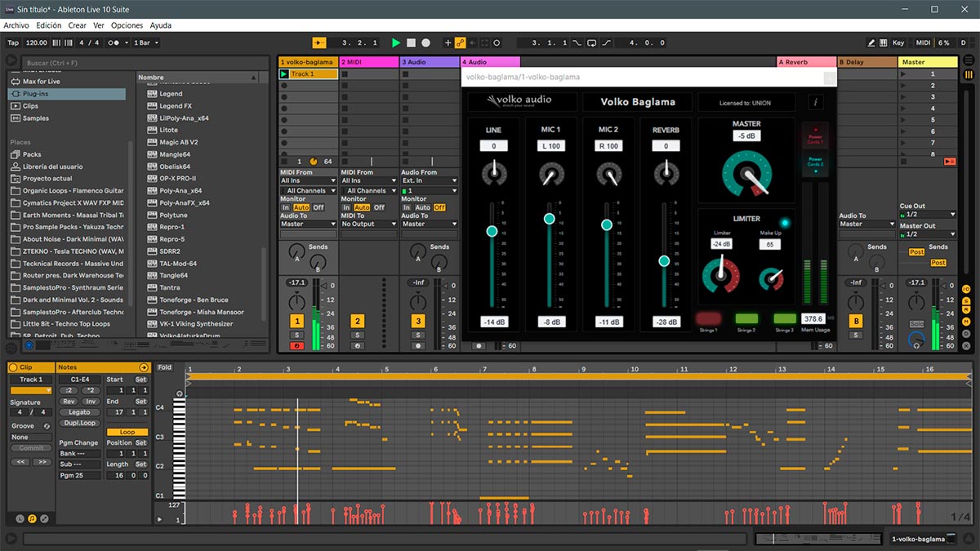Open the quantization 1 Bar dropdown
Screen dimensions: 980x551
click(x=145, y=42)
